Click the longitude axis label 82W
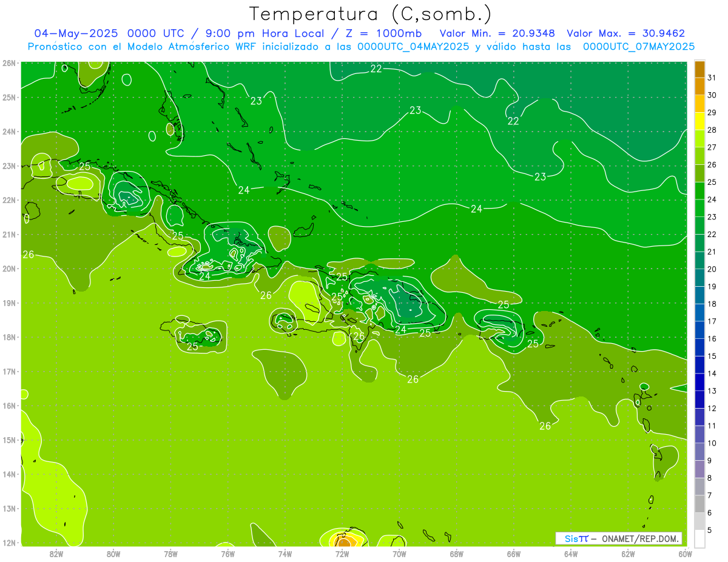Screen dimensions: 728x562 tap(56, 554)
